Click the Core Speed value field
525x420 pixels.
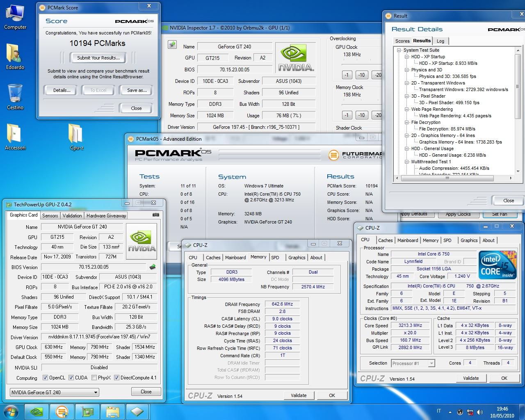point(410,325)
